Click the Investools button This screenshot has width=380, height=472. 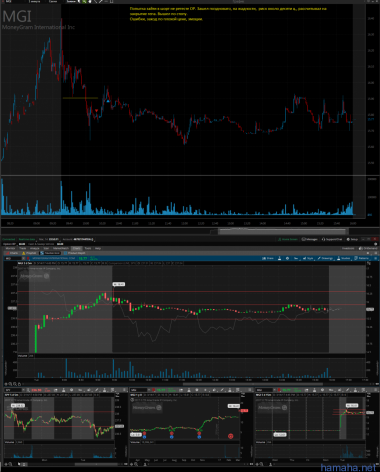click(348, 248)
